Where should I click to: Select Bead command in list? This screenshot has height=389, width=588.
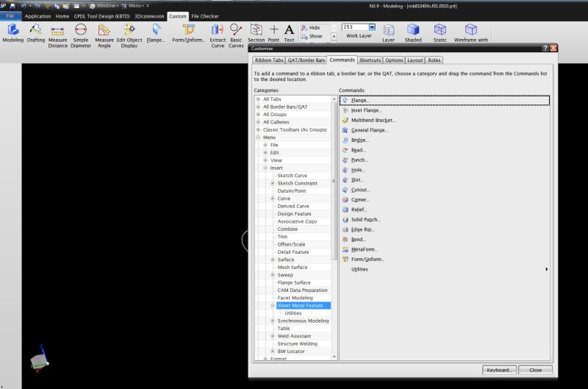tap(354, 150)
